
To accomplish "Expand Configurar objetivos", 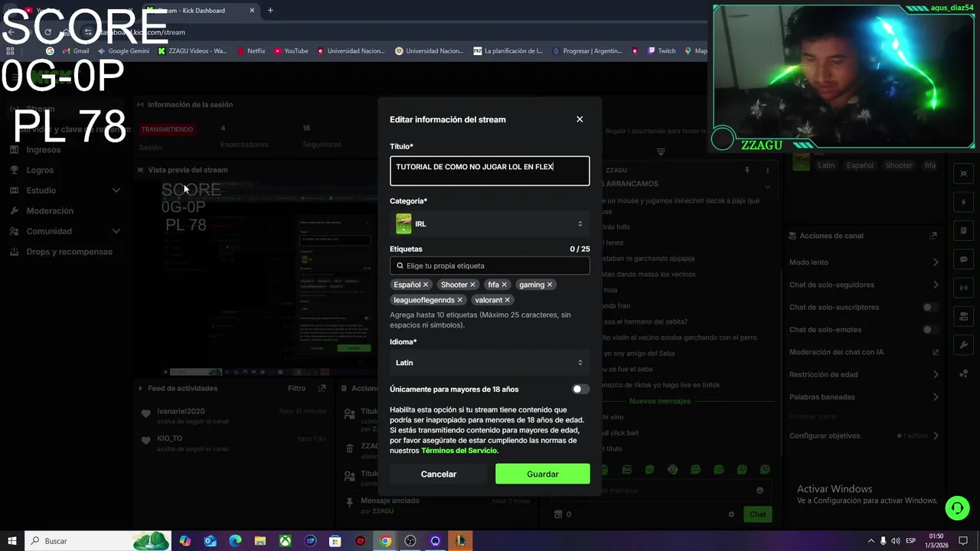I will 864,435.
